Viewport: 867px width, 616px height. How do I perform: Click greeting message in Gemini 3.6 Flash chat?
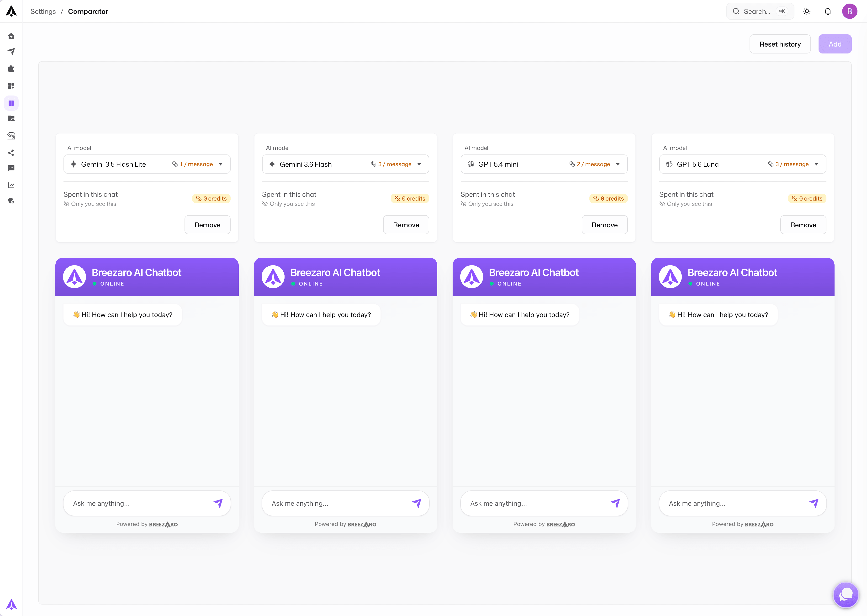pos(321,314)
